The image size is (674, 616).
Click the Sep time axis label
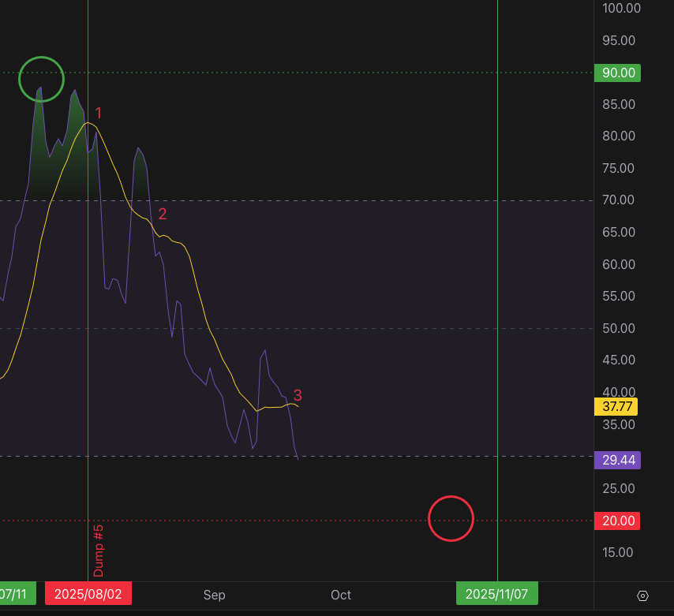[214, 595]
